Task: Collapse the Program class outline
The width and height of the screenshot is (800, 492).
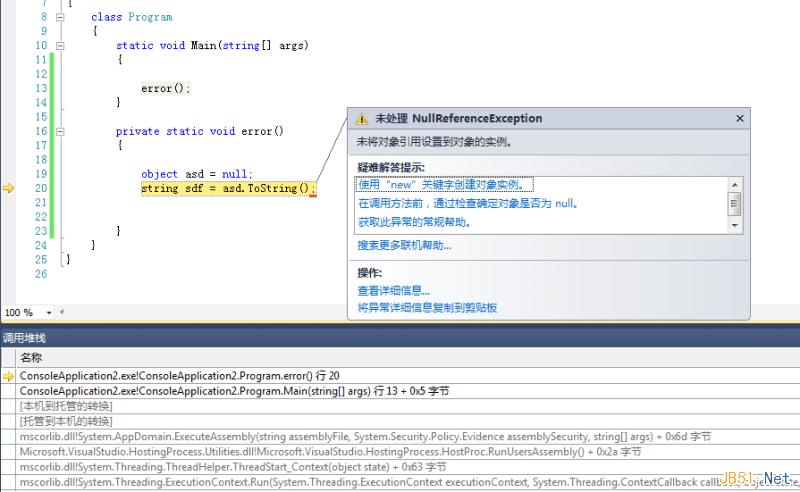Action: pyautogui.click(x=60, y=17)
